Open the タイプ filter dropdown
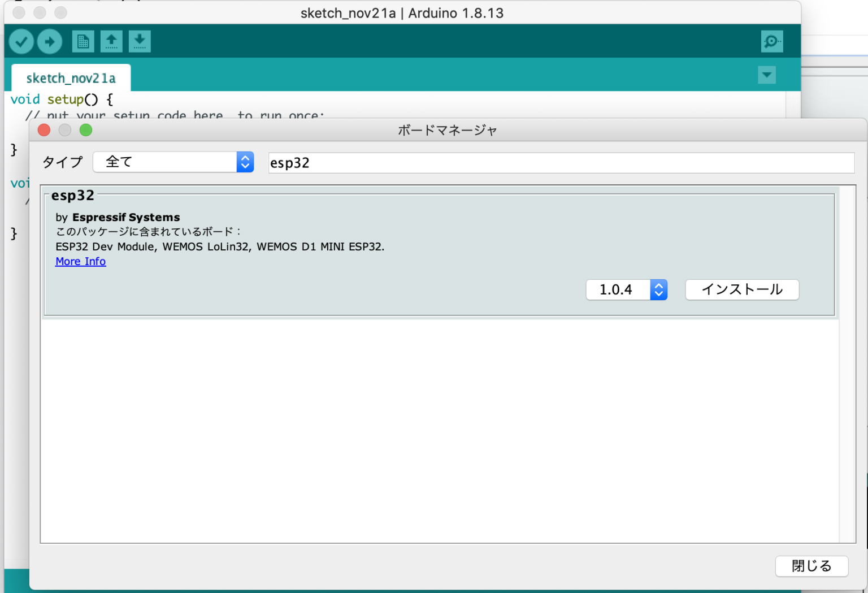This screenshot has width=868, height=593. click(173, 162)
